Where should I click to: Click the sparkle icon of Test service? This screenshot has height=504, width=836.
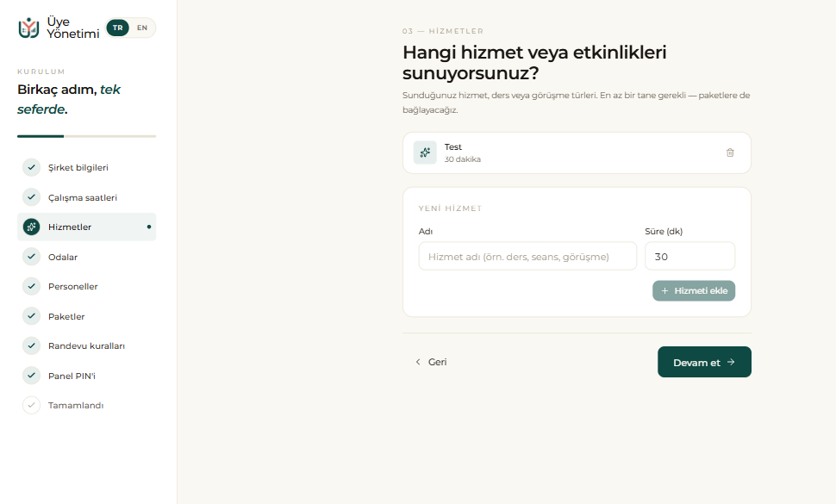pyautogui.click(x=425, y=152)
